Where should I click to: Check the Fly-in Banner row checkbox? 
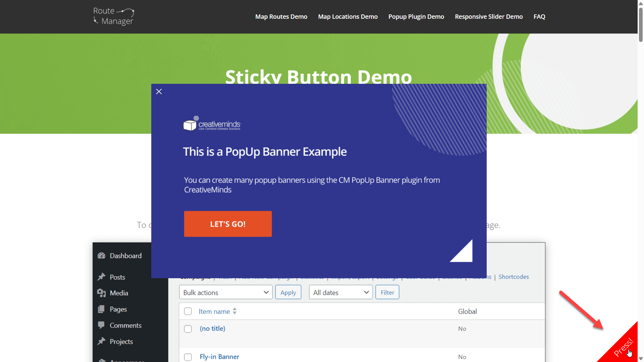[x=188, y=357]
